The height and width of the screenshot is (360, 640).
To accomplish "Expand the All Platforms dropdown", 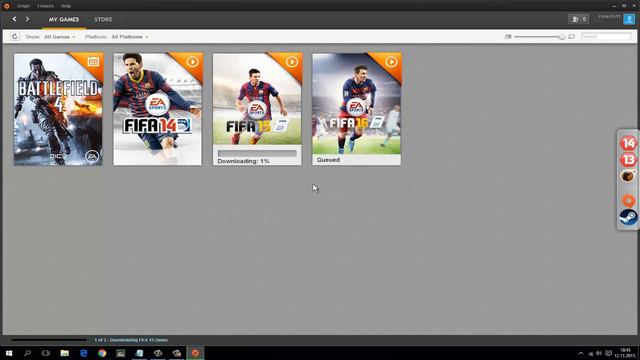I will [130, 37].
